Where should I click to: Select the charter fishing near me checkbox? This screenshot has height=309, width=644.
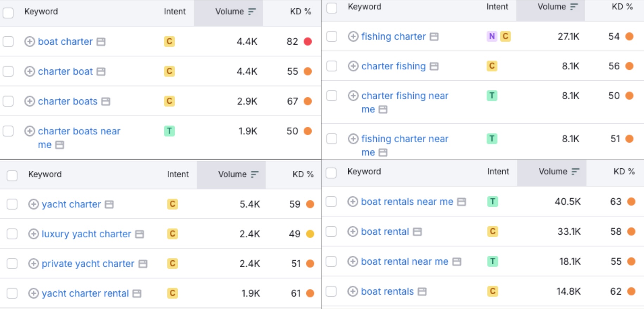(x=332, y=95)
